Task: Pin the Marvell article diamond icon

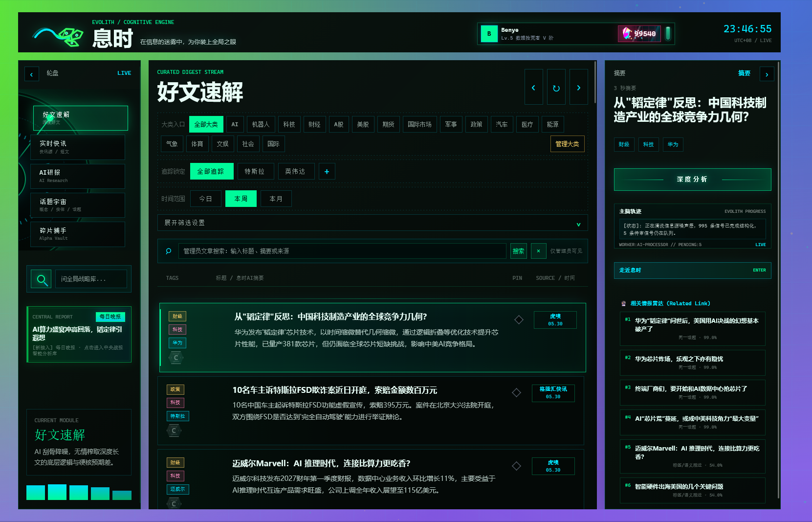Action: coord(516,466)
